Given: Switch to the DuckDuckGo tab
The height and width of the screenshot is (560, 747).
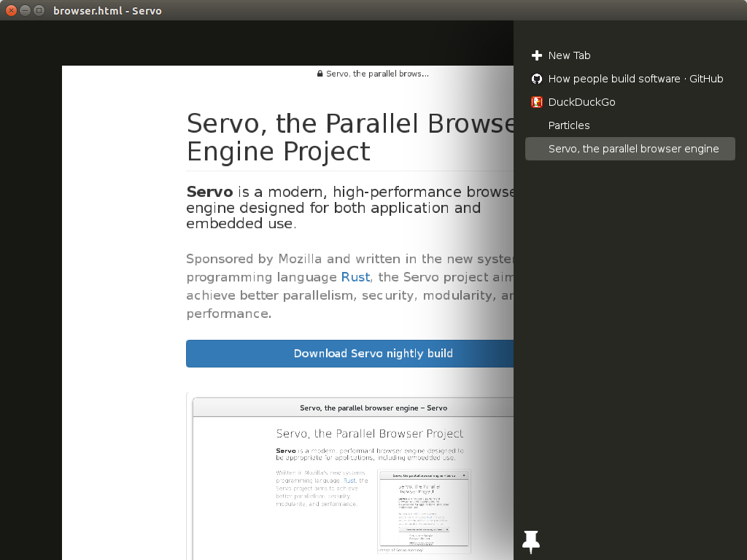Looking at the screenshot, I should coord(630,102).
